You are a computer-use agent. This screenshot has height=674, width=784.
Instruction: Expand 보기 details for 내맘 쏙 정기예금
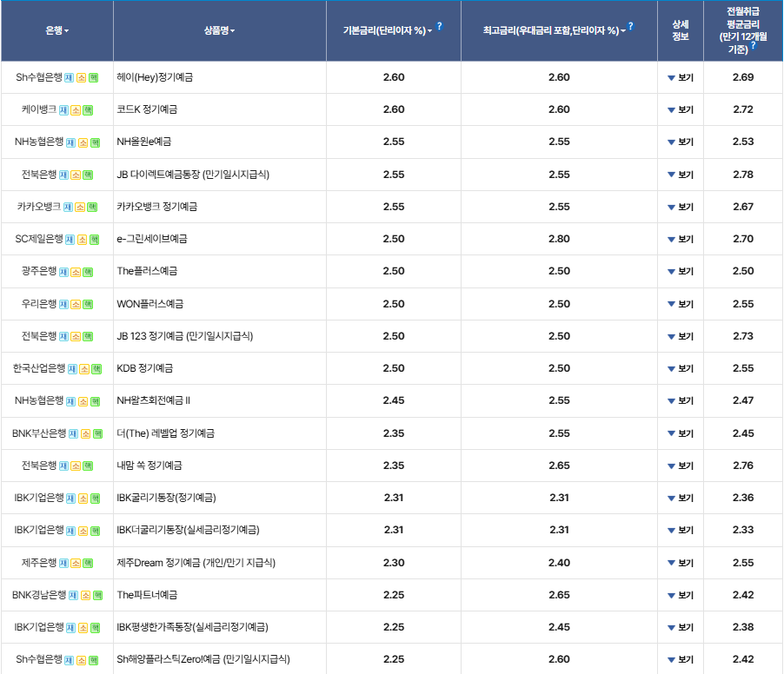click(681, 466)
